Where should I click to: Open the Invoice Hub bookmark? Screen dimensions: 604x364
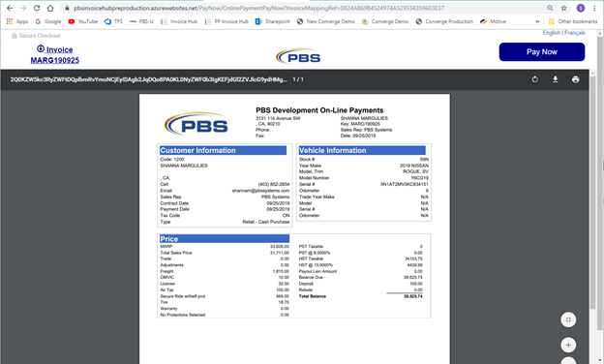(179, 21)
